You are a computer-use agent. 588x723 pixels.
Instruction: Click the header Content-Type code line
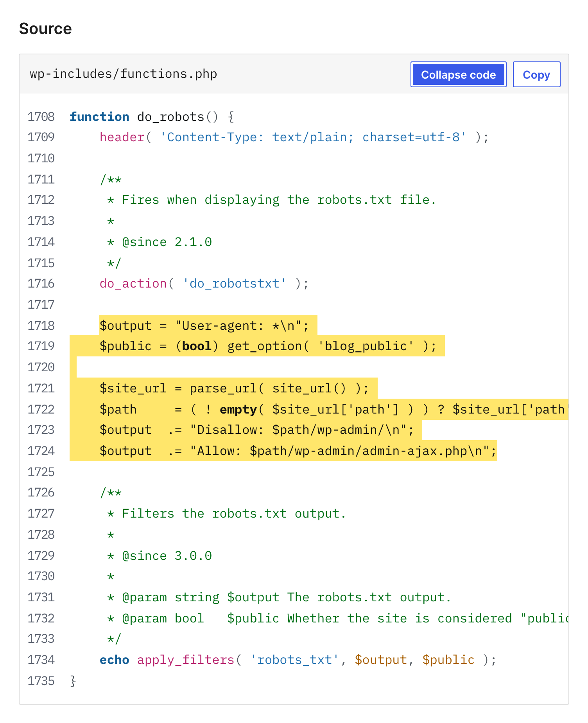pyautogui.click(x=294, y=137)
